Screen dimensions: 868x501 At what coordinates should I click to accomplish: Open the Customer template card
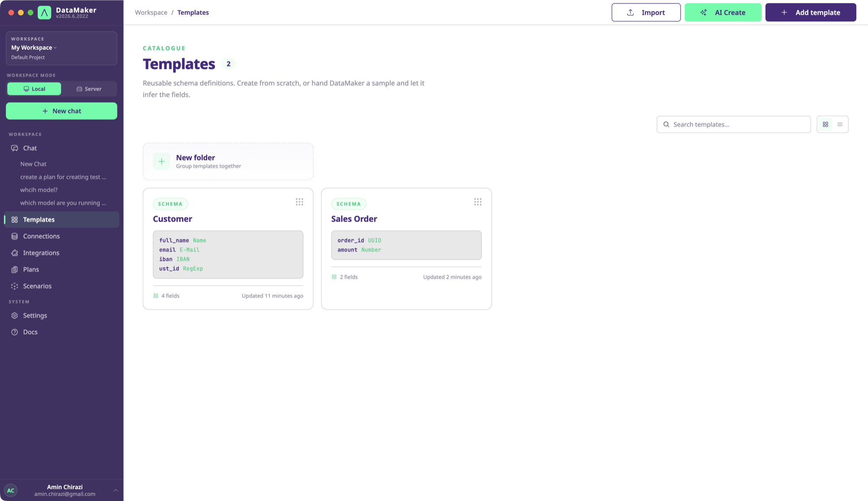(x=228, y=249)
